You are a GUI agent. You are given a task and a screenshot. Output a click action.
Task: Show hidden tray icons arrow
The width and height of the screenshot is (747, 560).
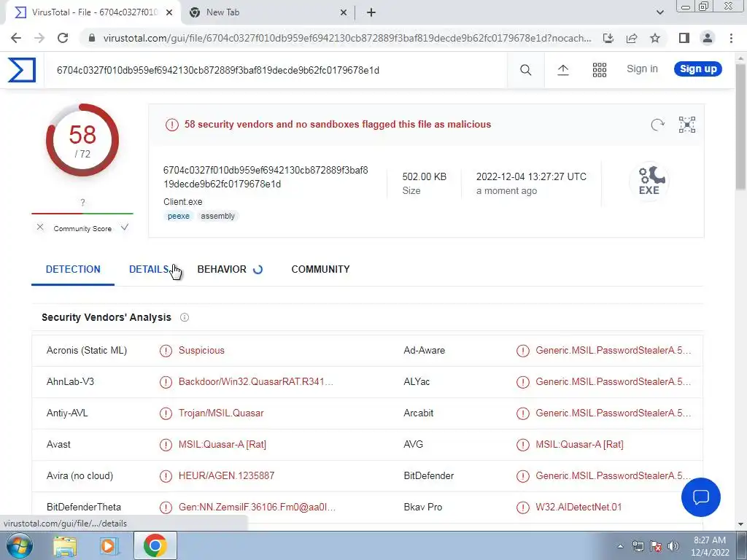click(620, 547)
